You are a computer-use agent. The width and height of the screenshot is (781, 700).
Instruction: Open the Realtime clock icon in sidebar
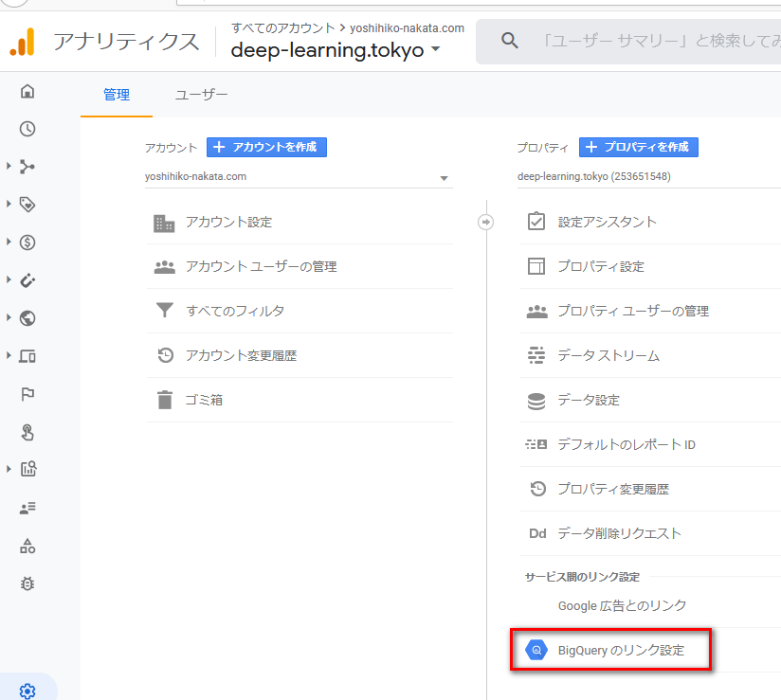(27, 129)
